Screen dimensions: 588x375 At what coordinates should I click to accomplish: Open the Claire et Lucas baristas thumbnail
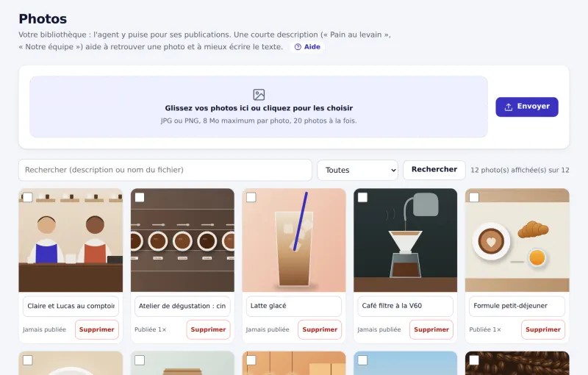(71, 240)
